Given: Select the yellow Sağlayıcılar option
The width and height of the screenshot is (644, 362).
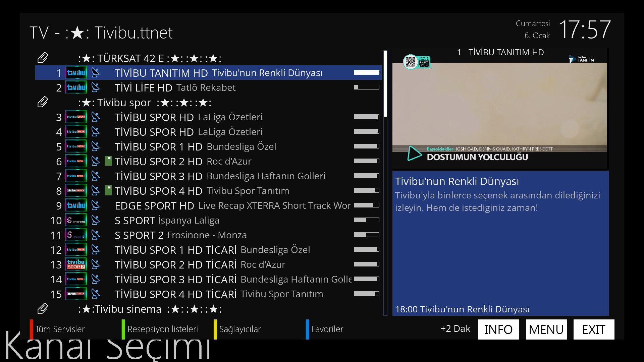Looking at the screenshot, I should click(240, 329).
